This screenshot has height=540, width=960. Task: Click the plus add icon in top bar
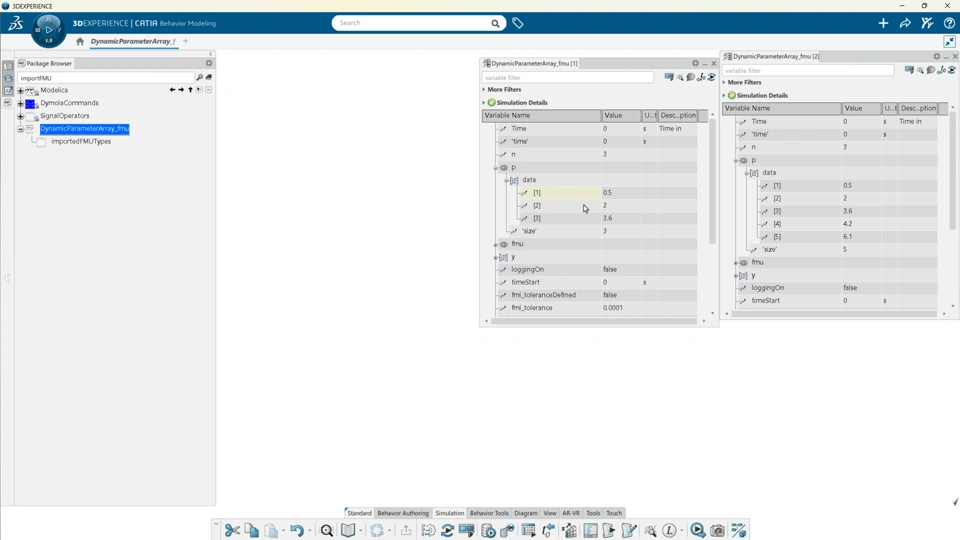click(883, 23)
